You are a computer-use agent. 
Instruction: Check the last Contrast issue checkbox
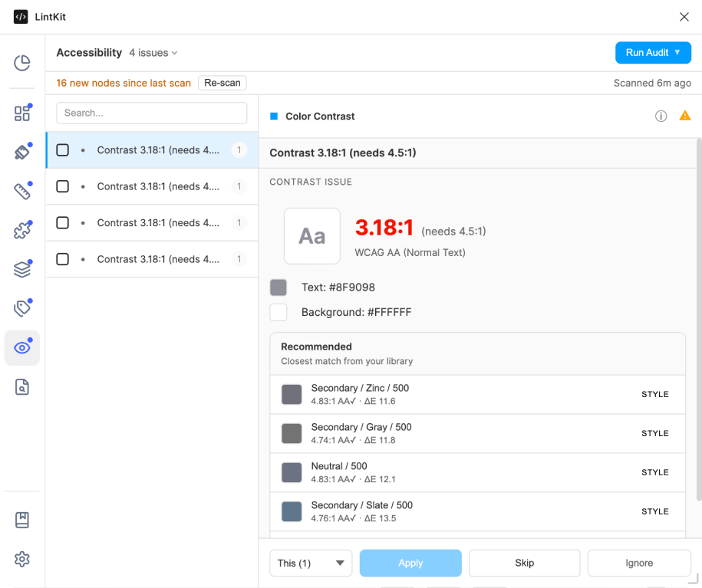point(63,259)
